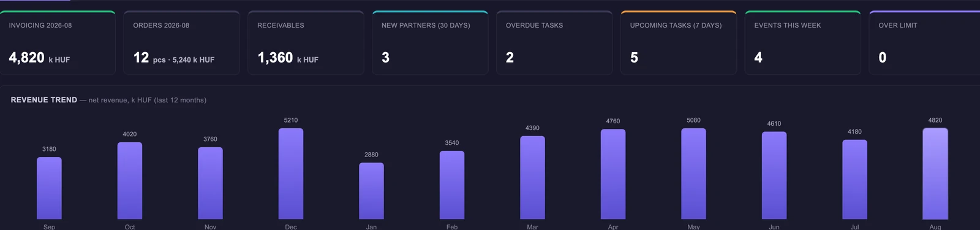Click the 3180 value label
Screen dimensions: 980x230
(49, 149)
